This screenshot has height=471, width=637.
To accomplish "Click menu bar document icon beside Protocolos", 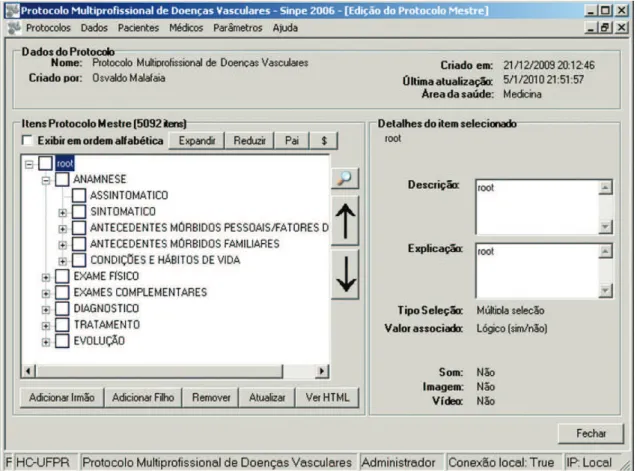I will tap(15, 28).
